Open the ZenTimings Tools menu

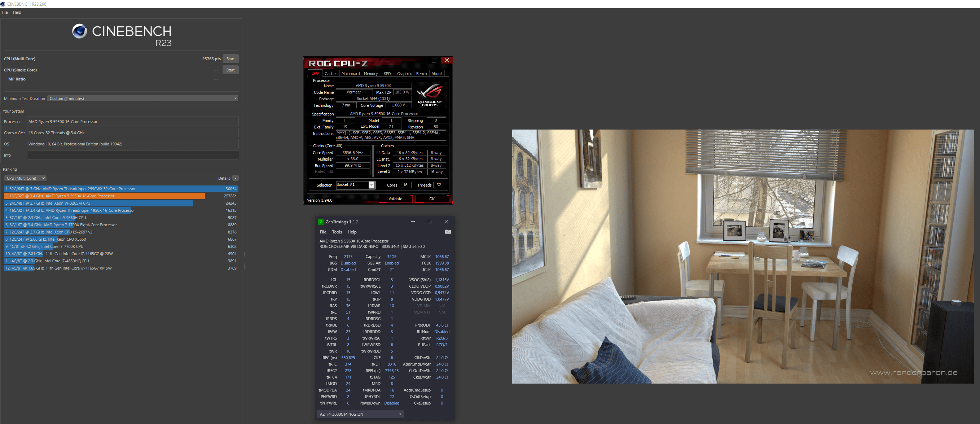pyautogui.click(x=337, y=232)
